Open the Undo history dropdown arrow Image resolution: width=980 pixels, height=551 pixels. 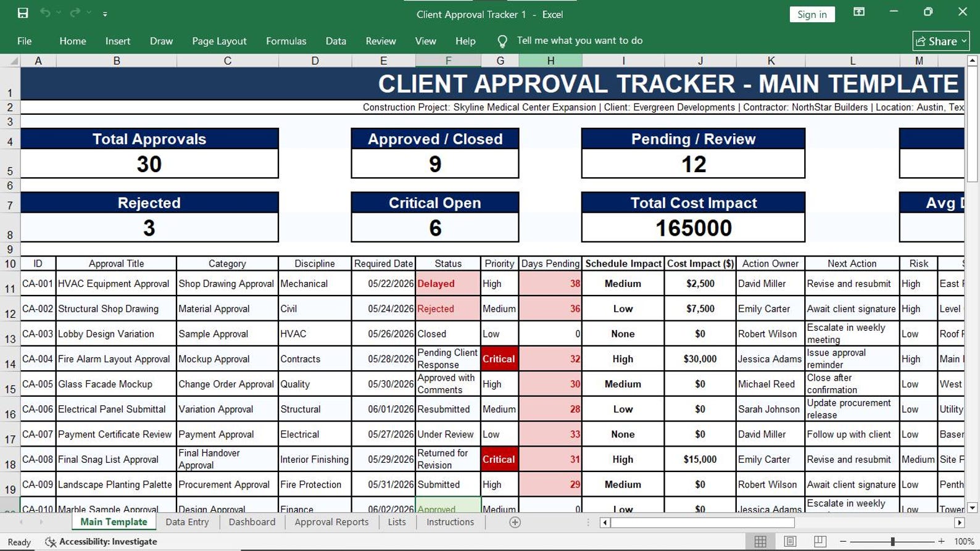(x=59, y=13)
